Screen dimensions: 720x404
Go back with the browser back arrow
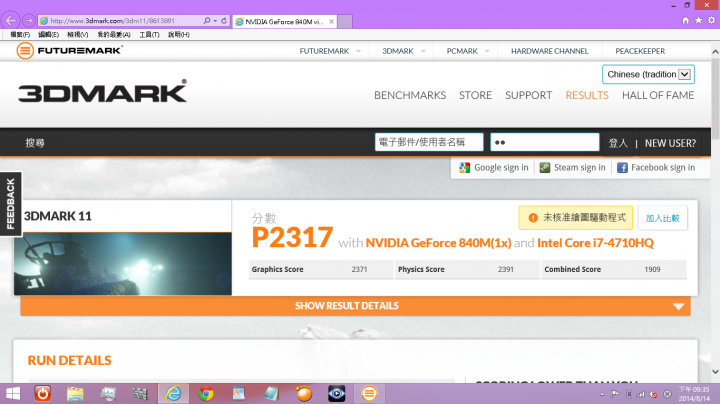[x=11, y=20]
